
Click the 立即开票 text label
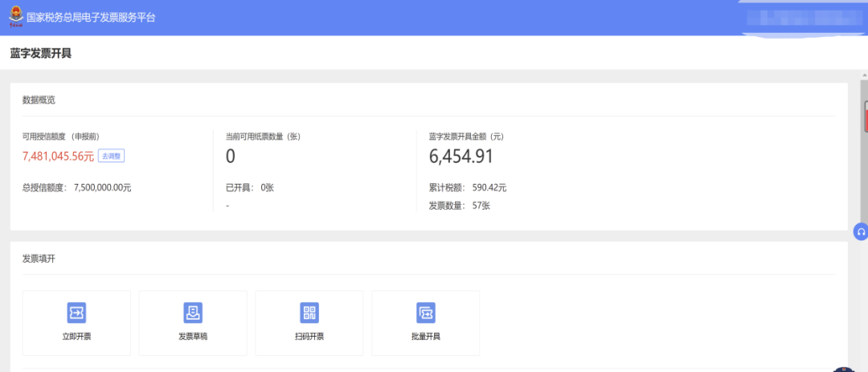[76, 337]
